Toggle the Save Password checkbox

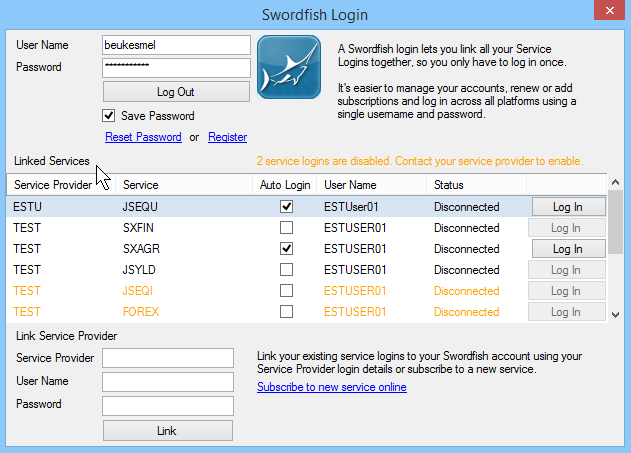coord(109,116)
